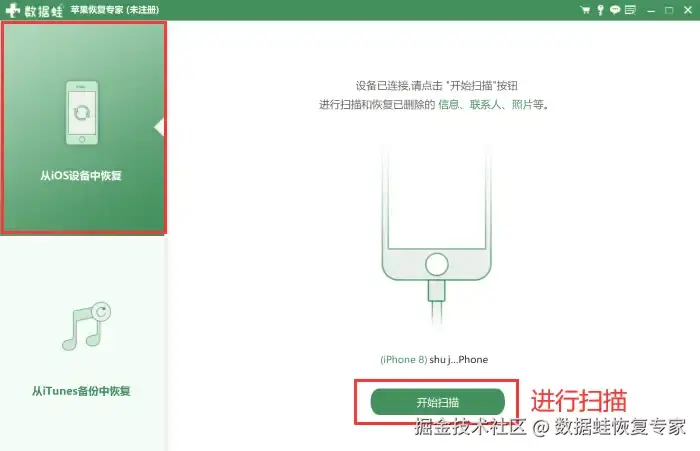Click the phone recovery icon in sidebar

click(82, 113)
